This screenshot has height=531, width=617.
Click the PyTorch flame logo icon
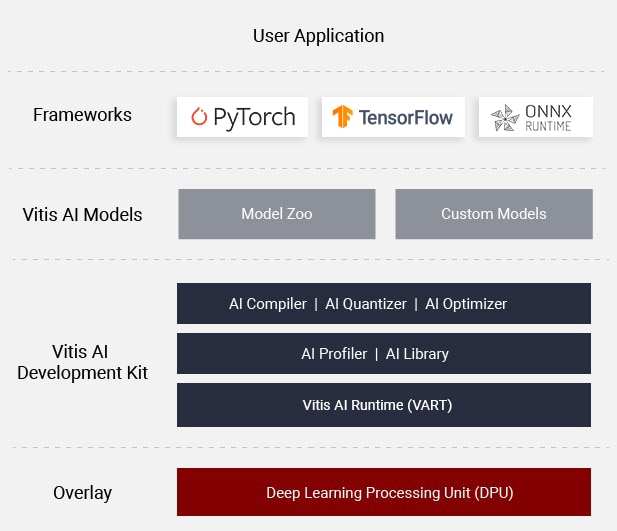point(198,117)
